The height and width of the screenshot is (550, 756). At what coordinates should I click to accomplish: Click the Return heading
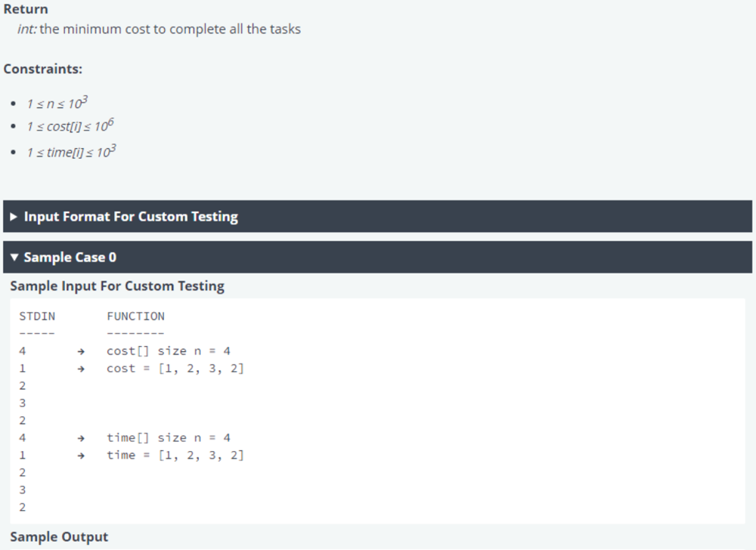point(26,9)
